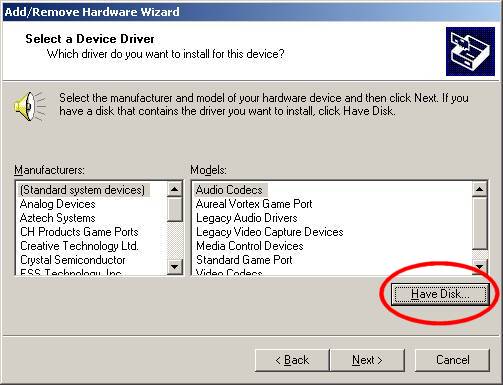The width and height of the screenshot is (503, 385).
Task: Select (Standard system devices) entry
Action: [x=82, y=190]
